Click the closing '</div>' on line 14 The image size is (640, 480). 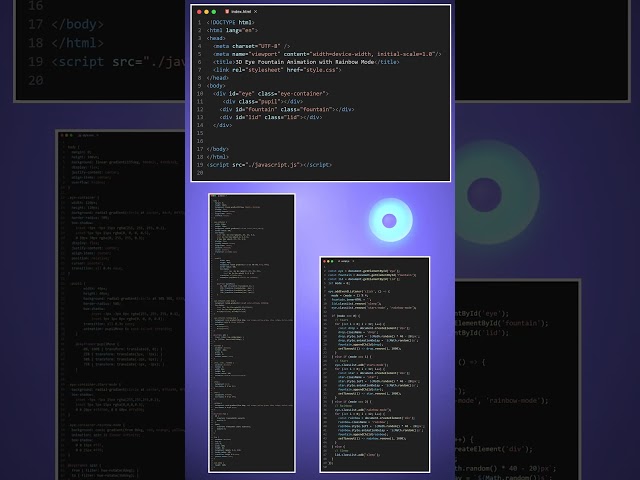pyautogui.click(x=222, y=125)
